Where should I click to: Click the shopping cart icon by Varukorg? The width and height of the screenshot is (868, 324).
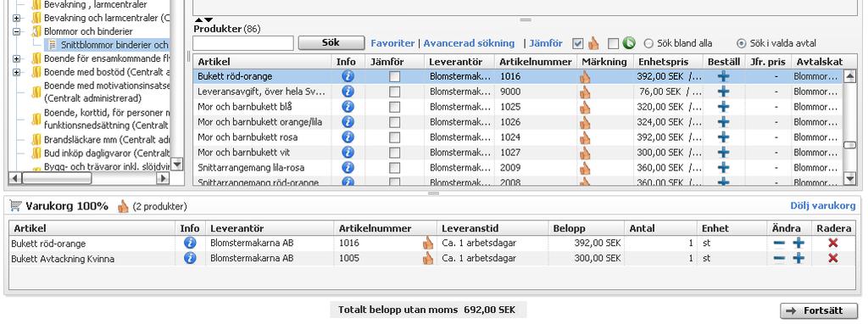coord(15,206)
